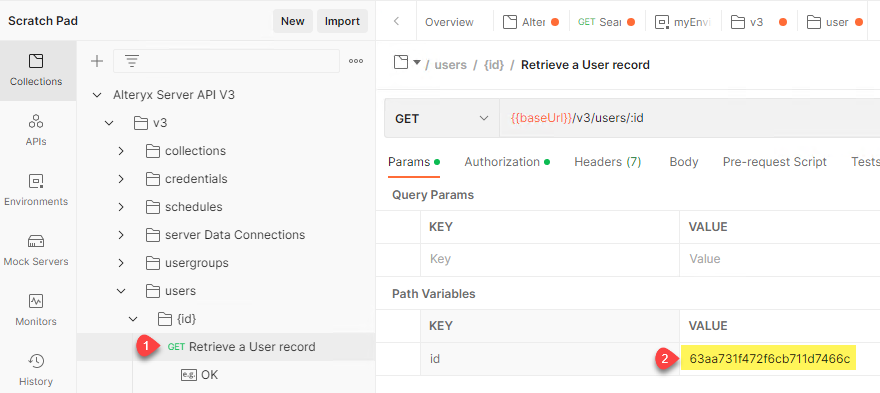This screenshot has height=393, width=880.
Task: Click the Import button
Action: (x=342, y=21)
